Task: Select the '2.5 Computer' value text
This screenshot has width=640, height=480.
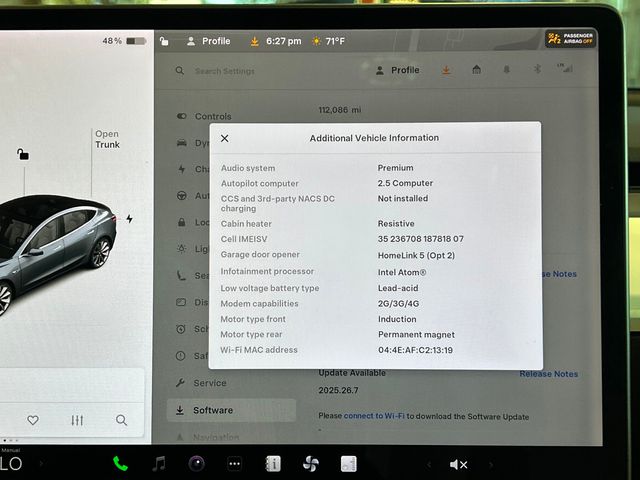Action: pos(405,183)
